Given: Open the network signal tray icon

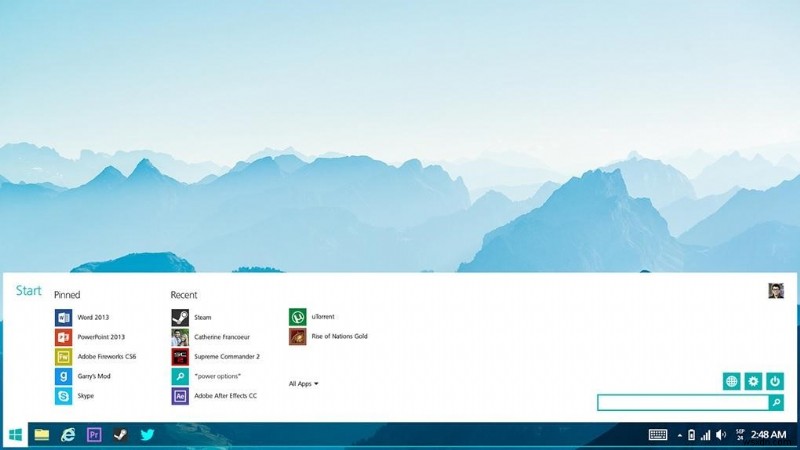Looking at the screenshot, I should tap(706, 435).
